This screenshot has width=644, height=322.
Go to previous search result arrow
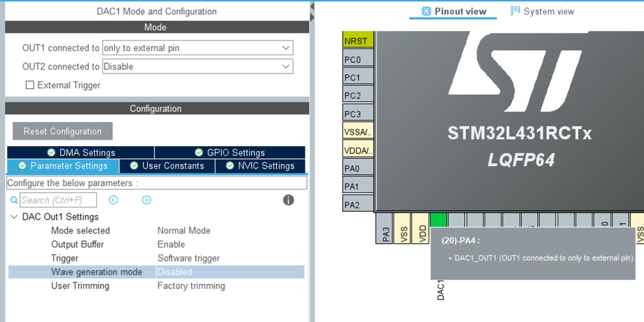113,200
